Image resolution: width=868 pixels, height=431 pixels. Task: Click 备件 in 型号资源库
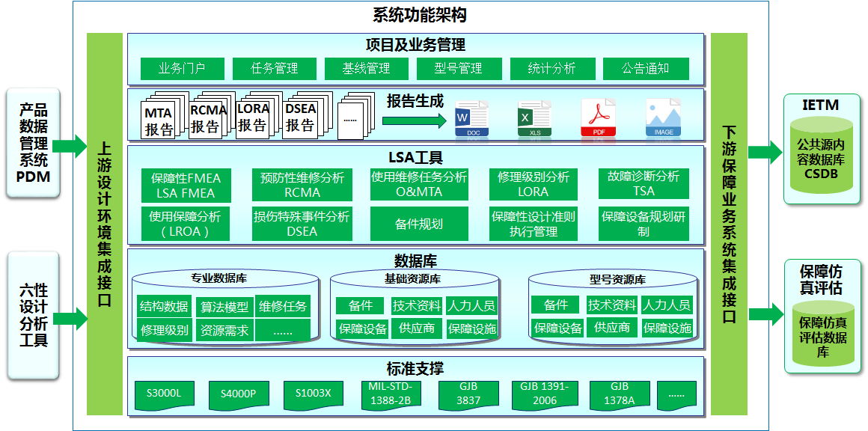click(555, 305)
